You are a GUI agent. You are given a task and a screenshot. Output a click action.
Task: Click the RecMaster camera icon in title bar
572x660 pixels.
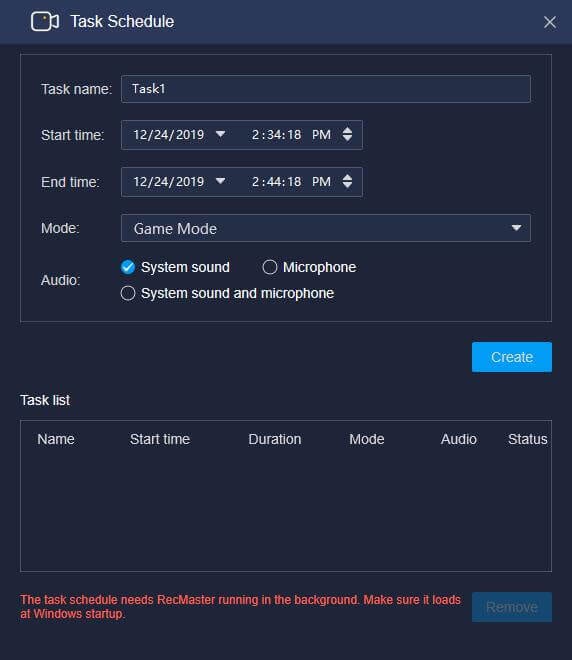pos(45,21)
